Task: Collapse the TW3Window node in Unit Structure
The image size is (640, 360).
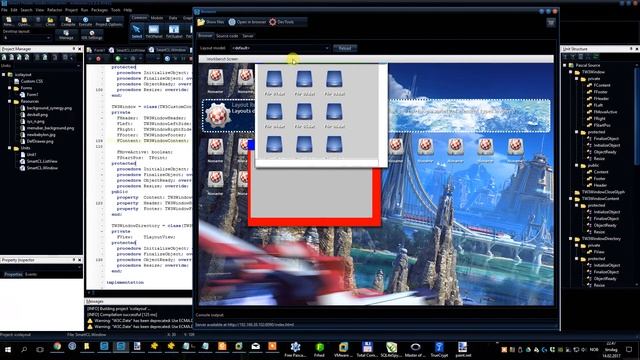Action: [x=571, y=72]
